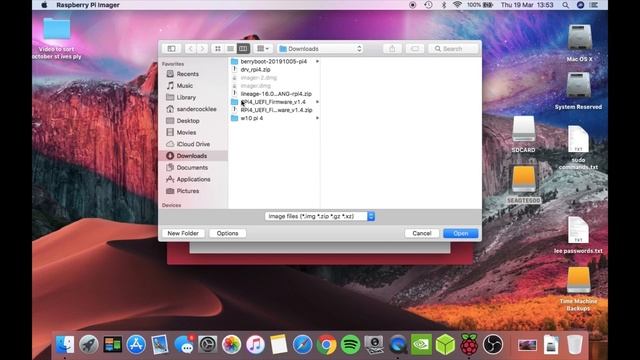
Task: Click the New Folder button
Action: tap(183, 233)
